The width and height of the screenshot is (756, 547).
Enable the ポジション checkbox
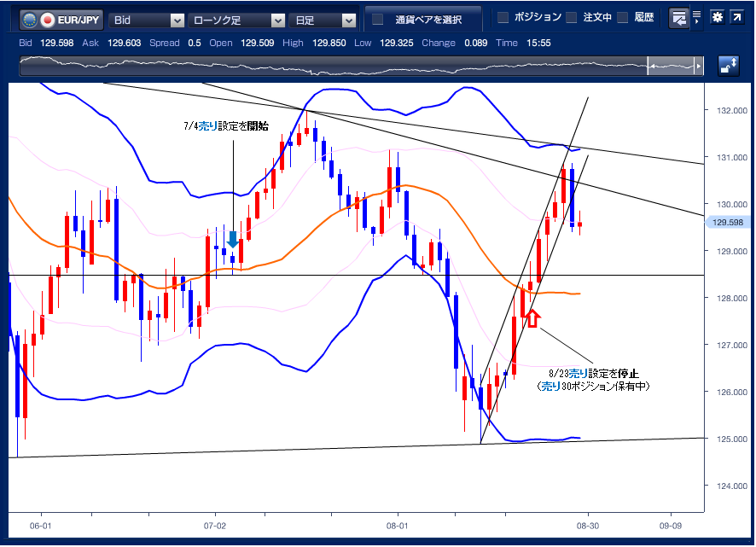[x=503, y=17]
